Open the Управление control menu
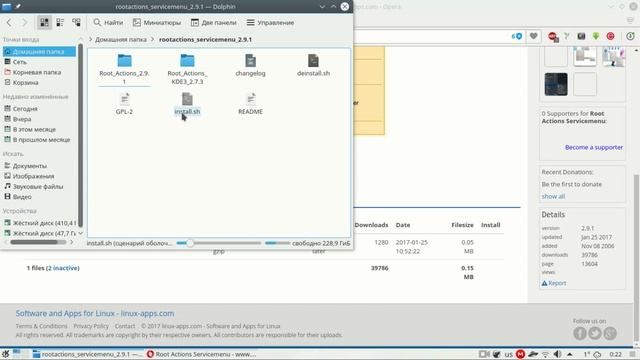 270,22
